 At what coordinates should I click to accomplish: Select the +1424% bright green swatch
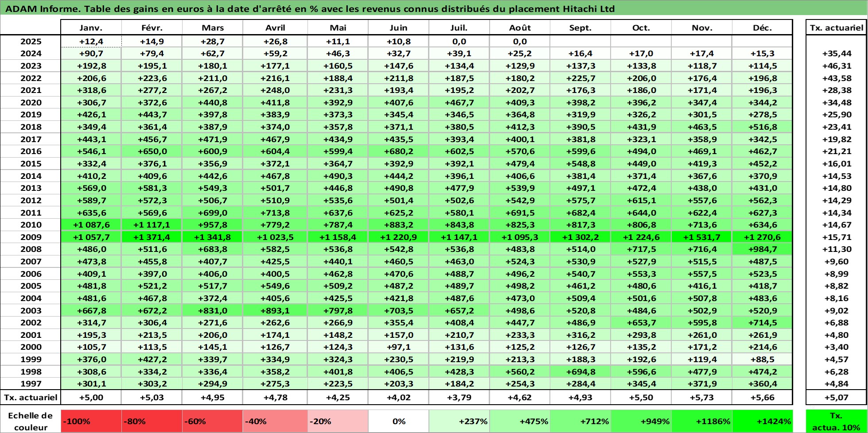coord(762,421)
